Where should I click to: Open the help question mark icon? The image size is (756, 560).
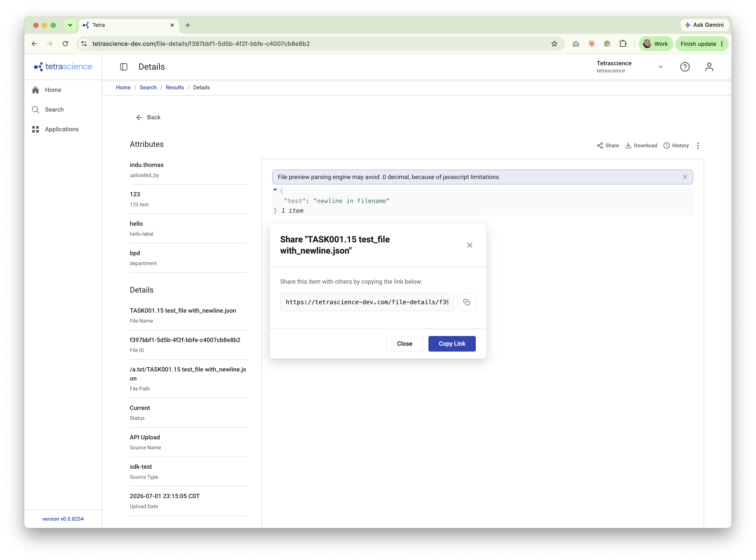(685, 67)
